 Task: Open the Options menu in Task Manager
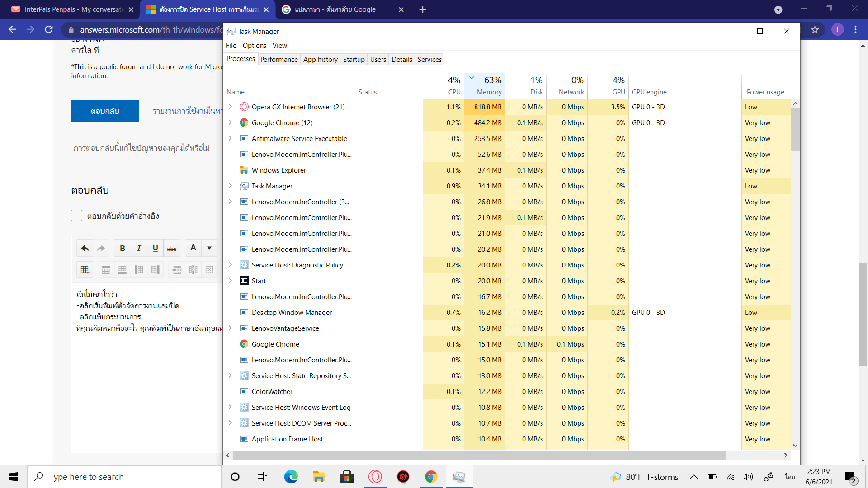[x=254, y=45]
